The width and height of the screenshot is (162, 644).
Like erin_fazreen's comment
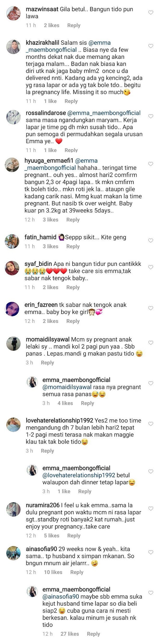click(151, 308)
